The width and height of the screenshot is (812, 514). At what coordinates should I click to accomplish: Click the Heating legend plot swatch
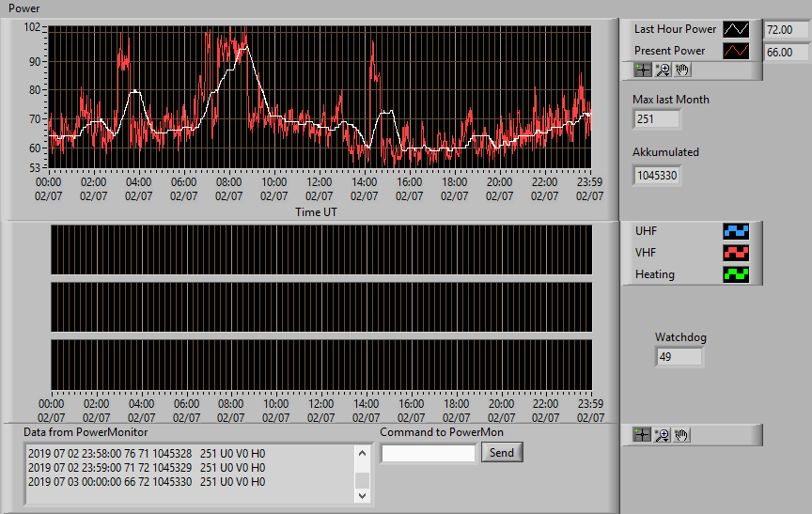[736, 274]
